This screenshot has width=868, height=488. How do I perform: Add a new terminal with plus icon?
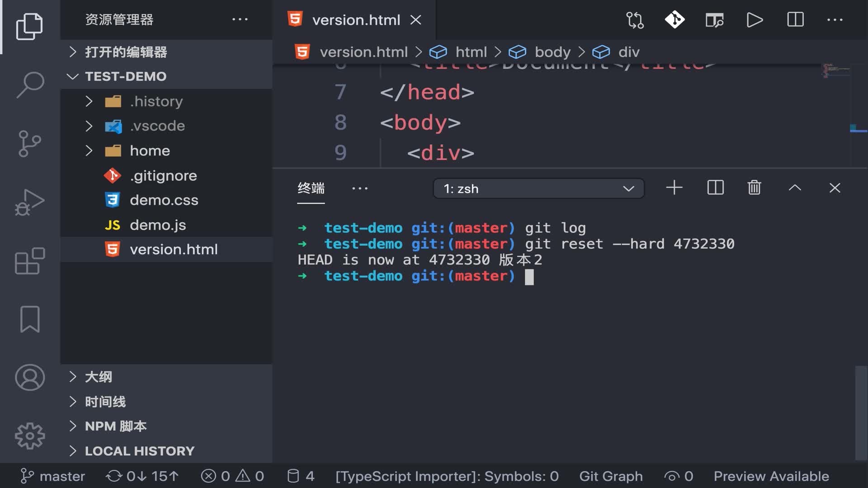click(674, 188)
